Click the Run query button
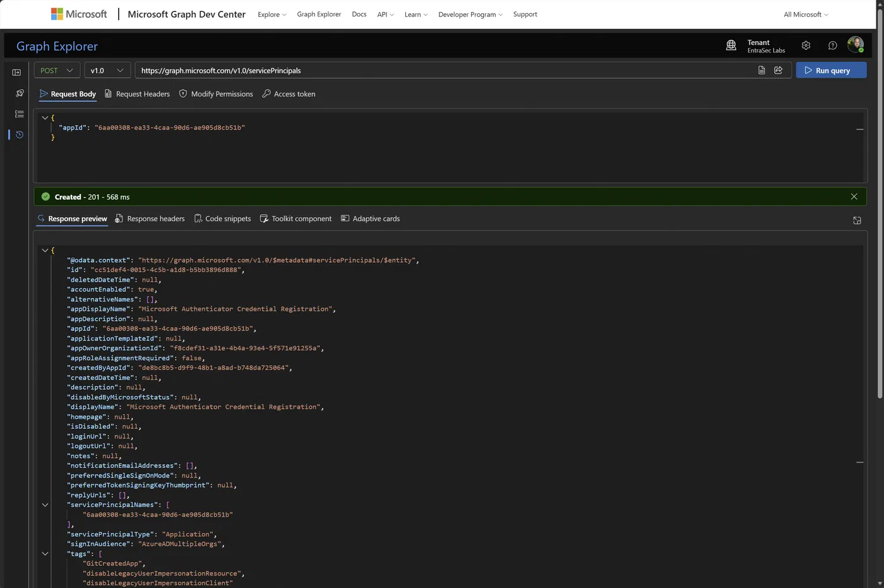This screenshot has width=884, height=588. coord(831,70)
